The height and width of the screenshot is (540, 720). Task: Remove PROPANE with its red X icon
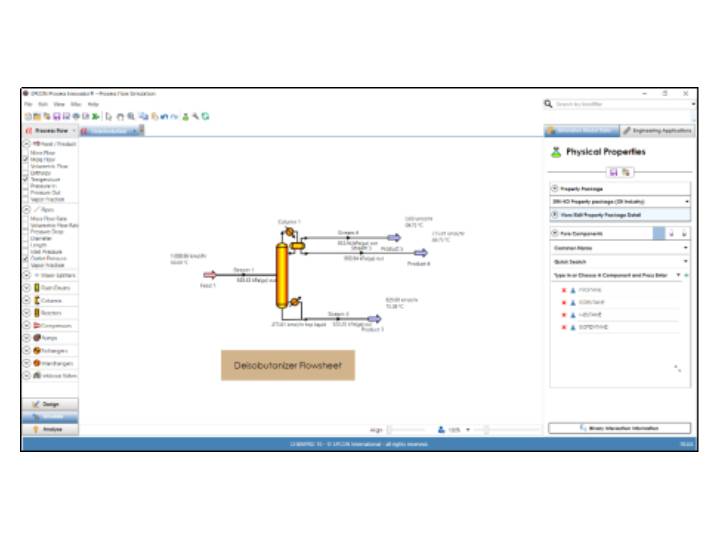coord(564,290)
